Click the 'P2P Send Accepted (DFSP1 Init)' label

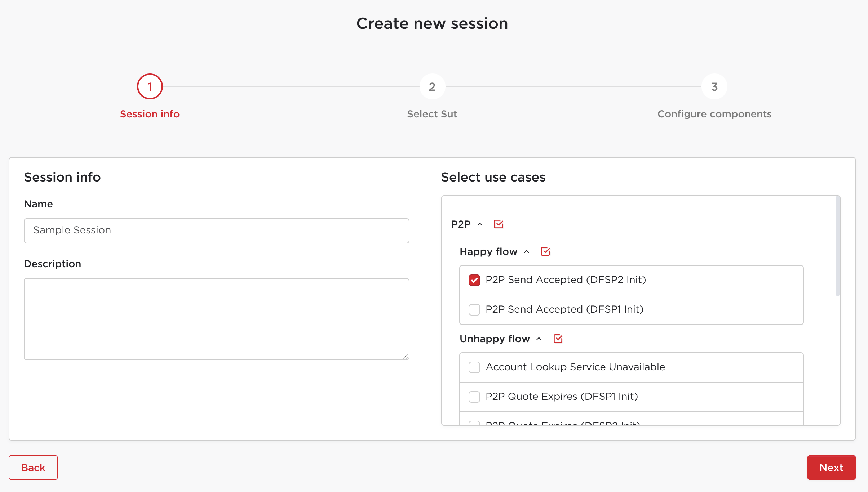[x=564, y=309]
